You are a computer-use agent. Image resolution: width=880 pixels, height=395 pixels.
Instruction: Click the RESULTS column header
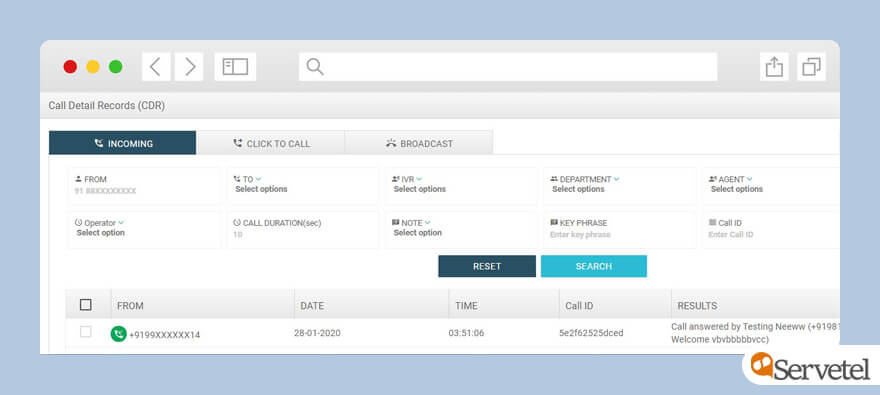coord(697,306)
